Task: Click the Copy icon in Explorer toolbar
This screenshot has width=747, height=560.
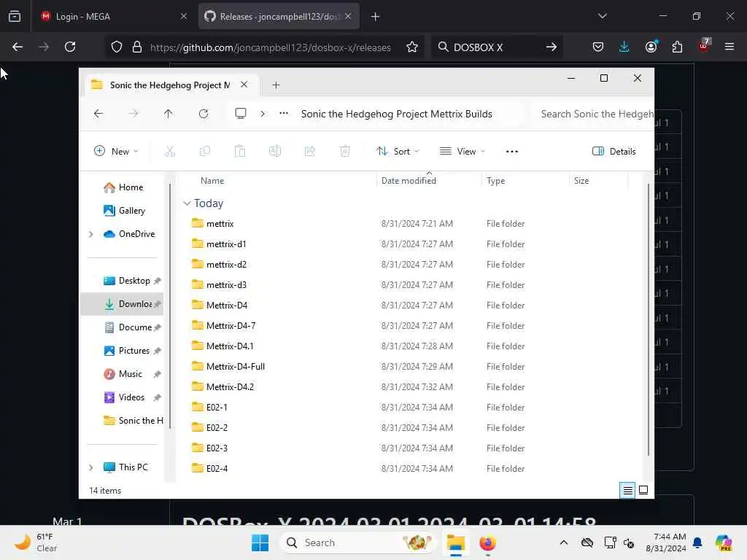Action: pos(205,152)
